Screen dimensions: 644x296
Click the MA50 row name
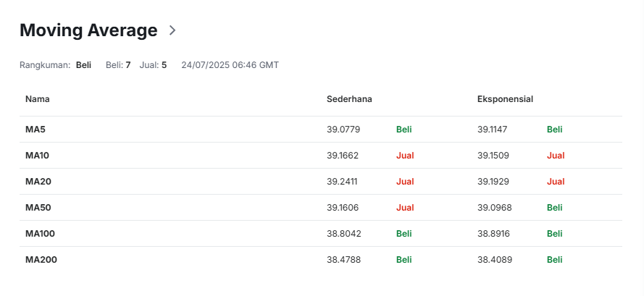pos(38,208)
